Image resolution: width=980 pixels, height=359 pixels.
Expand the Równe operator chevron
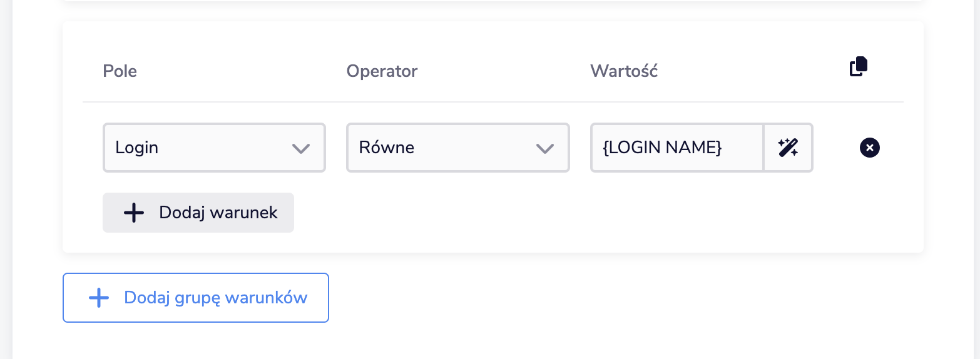545,148
